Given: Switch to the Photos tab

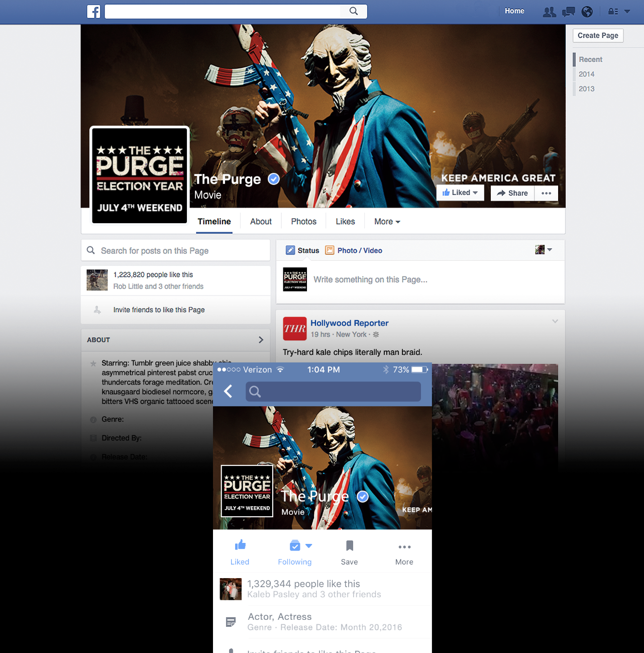Looking at the screenshot, I should pos(303,222).
